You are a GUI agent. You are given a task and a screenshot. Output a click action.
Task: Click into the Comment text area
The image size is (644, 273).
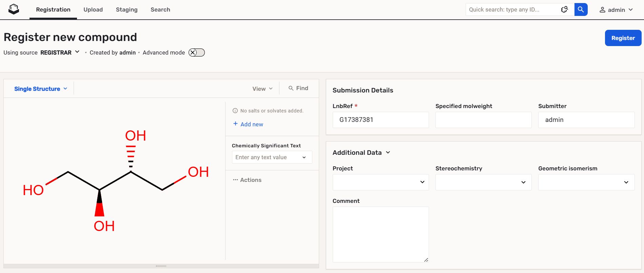380,234
